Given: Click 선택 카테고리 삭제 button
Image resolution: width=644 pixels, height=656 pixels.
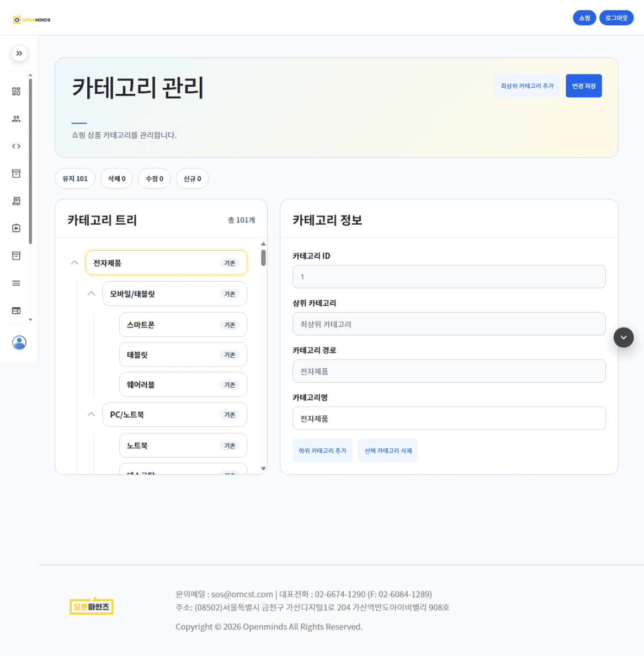Looking at the screenshot, I should (388, 451).
